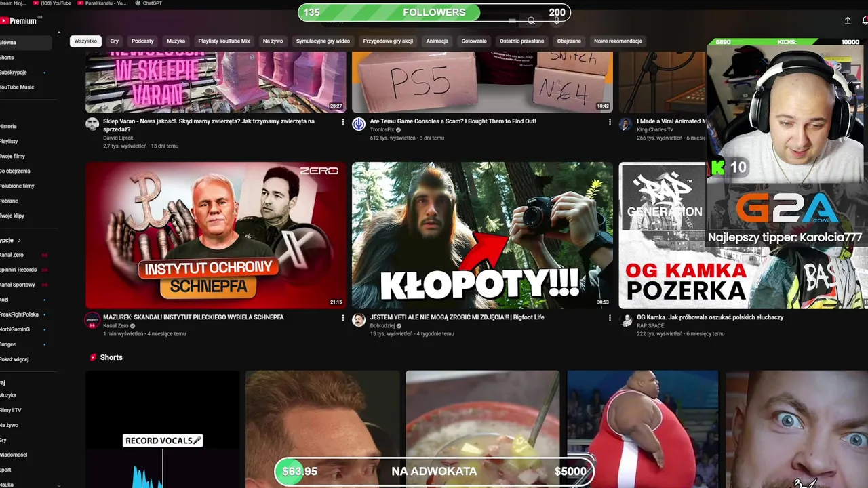Select Playlisty YouTube Mix chip
868x488 pixels.
pyautogui.click(x=224, y=41)
